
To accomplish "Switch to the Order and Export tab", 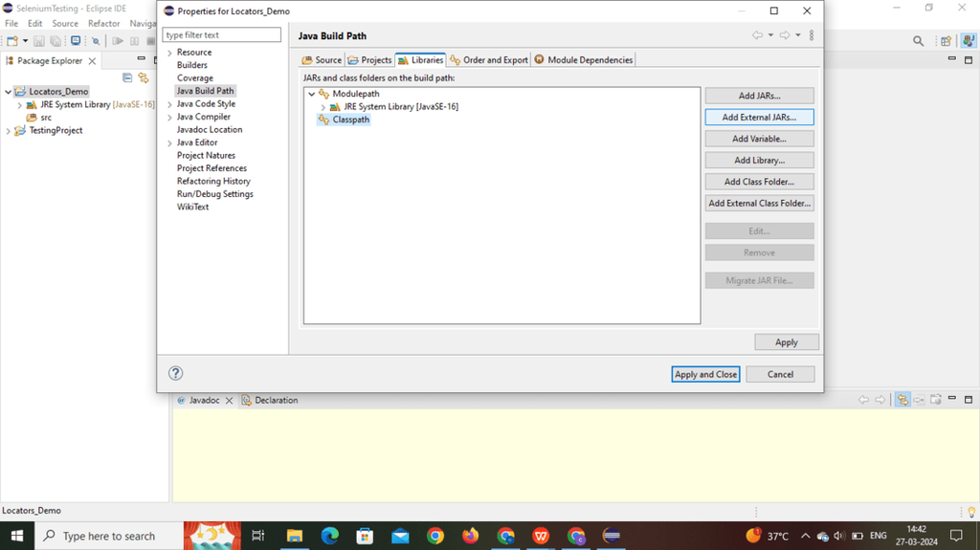I will (x=489, y=60).
